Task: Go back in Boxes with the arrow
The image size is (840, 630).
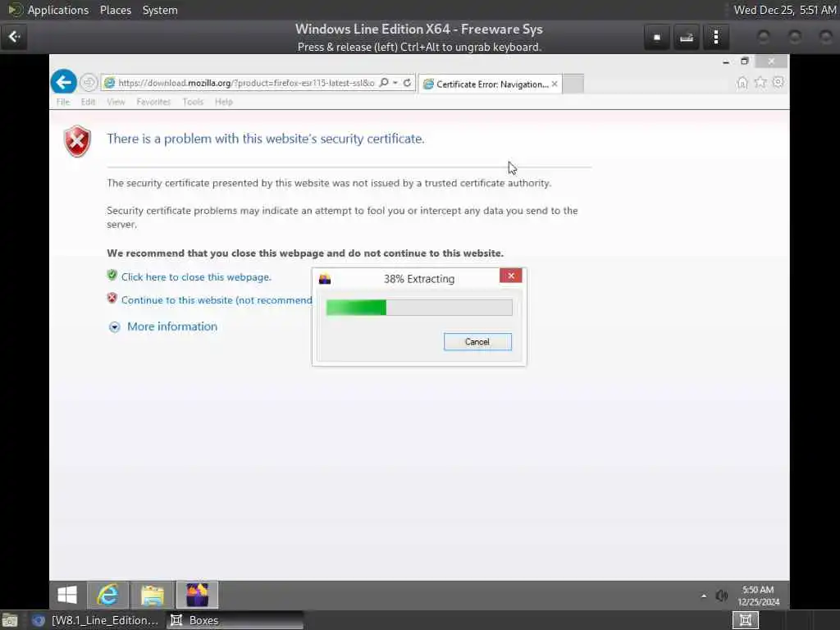Action: (x=15, y=37)
